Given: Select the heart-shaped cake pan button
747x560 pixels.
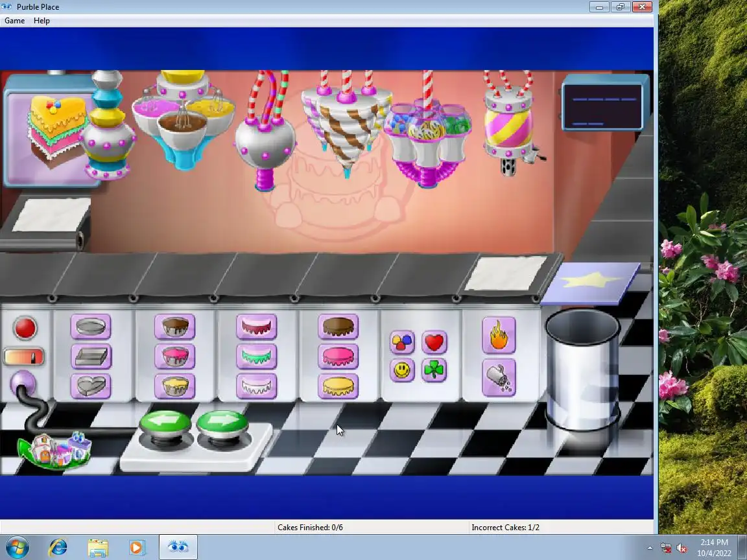Looking at the screenshot, I should [x=91, y=386].
